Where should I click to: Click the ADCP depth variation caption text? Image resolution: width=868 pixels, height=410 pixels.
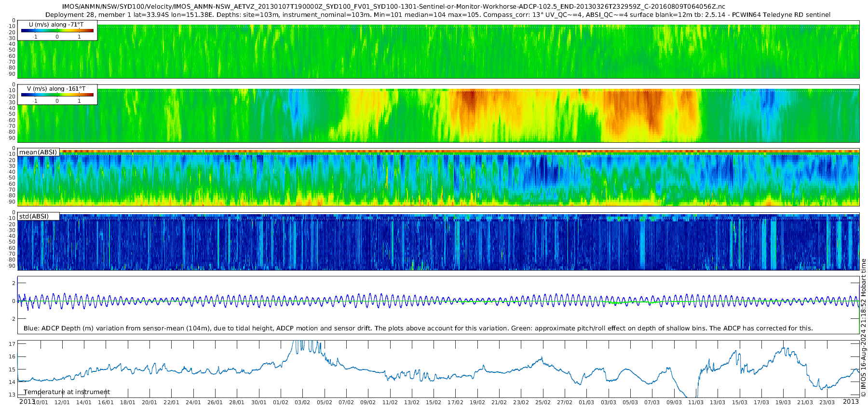coord(418,328)
